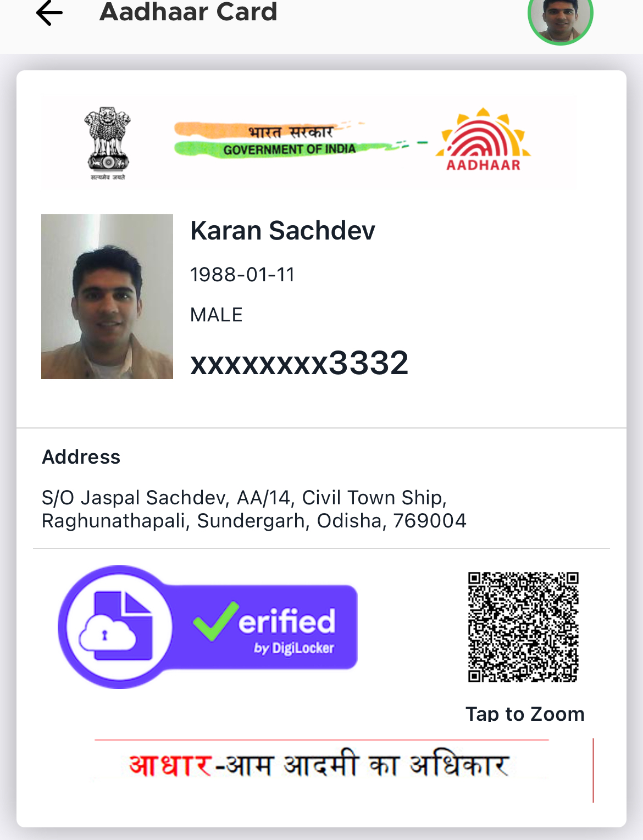Viewport: 643px width, 840px height.
Task: Tap the card holder photo
Action: [x=107, y=297]
